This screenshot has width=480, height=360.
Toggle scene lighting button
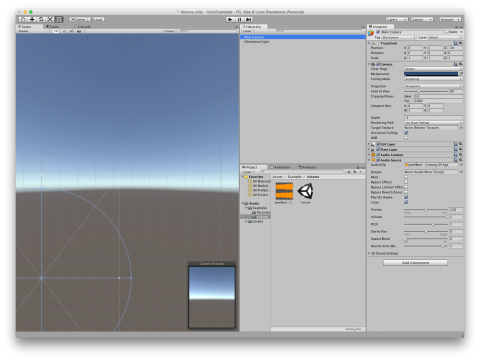pos(64,31)
